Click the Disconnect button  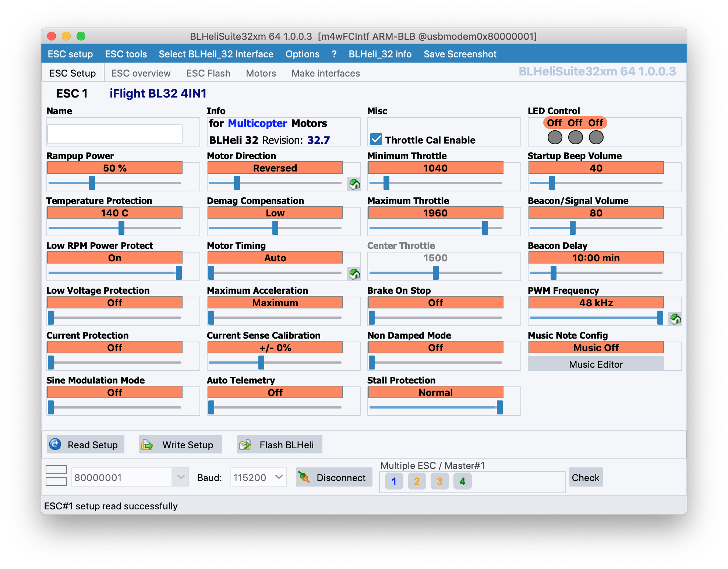point(334,477)
